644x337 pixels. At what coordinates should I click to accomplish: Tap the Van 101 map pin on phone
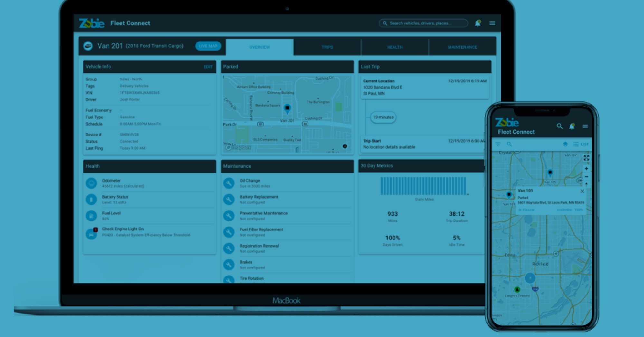pos(509,195)
